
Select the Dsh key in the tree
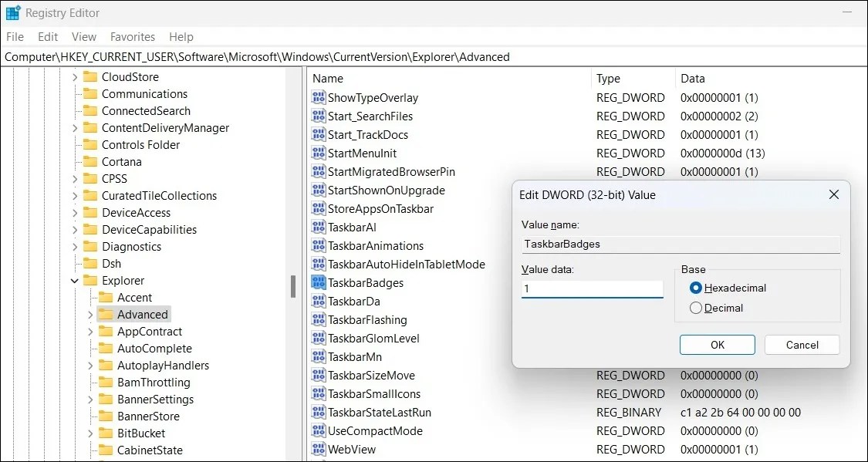click(111, 264)
